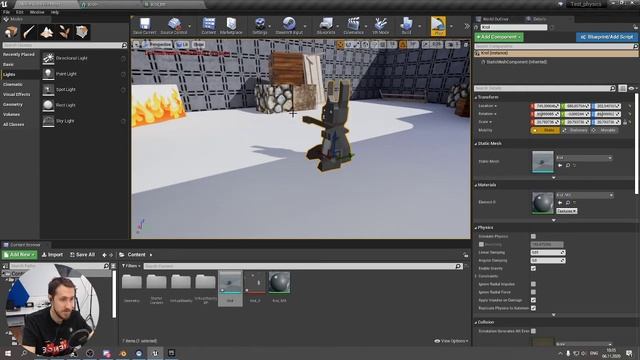
Task: Select gray sphere material asset thumbnail
Action: click(x=279, y=283)
